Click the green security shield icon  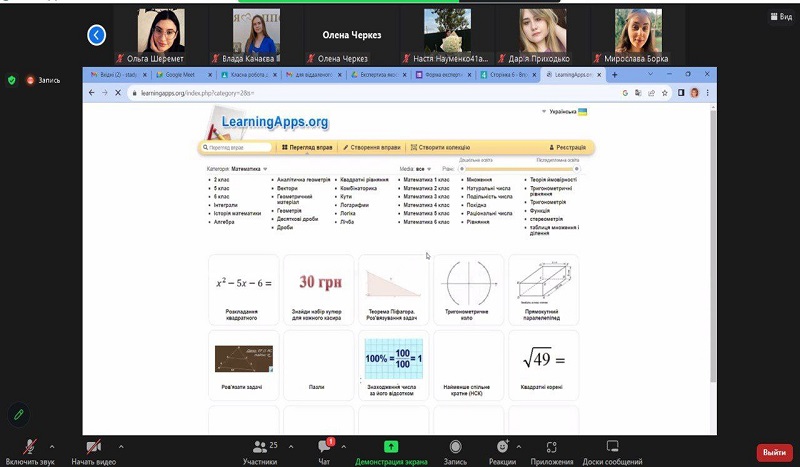[12, 80]
